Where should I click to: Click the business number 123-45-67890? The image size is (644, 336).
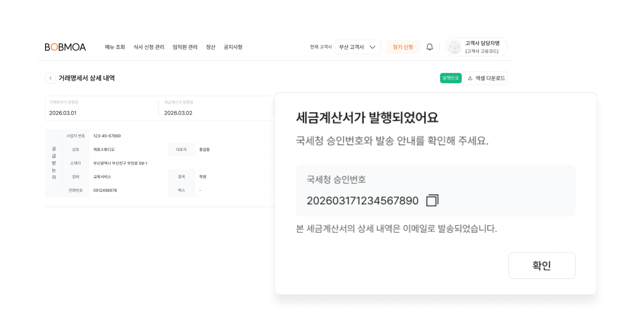[x=107, y=136]
